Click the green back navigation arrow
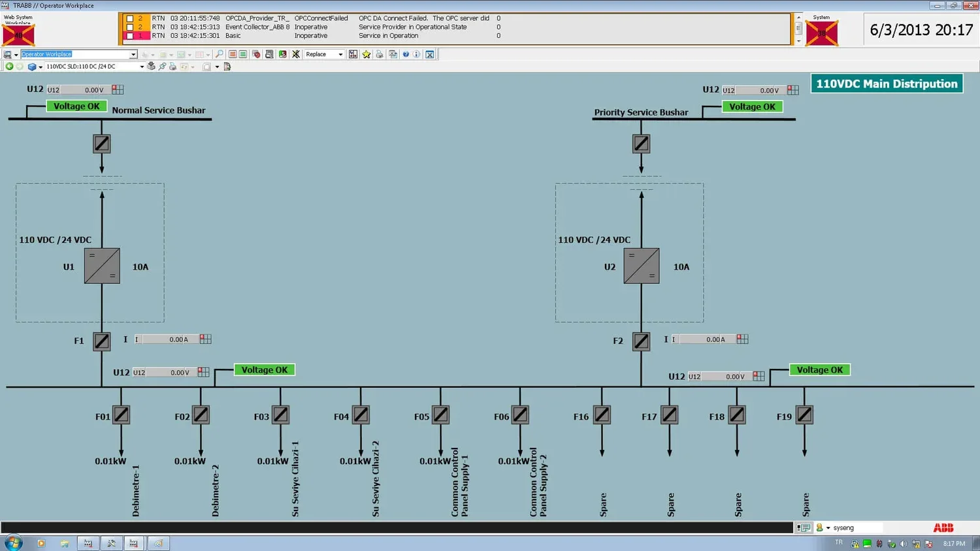980x551 pixels. 9,67
